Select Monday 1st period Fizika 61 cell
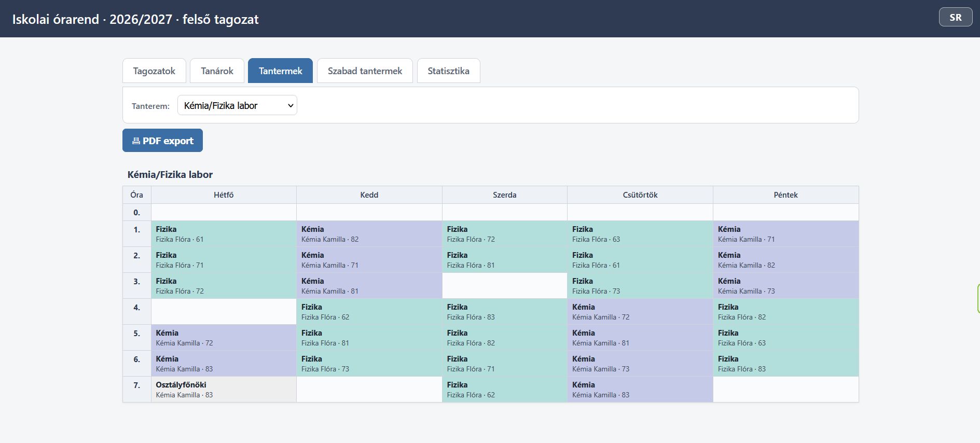This screenshot has width=980, height=443. point(224,234)
